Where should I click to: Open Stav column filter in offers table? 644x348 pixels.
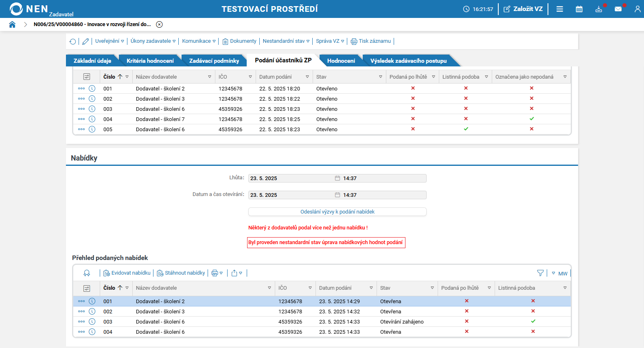tap(432, 288)
